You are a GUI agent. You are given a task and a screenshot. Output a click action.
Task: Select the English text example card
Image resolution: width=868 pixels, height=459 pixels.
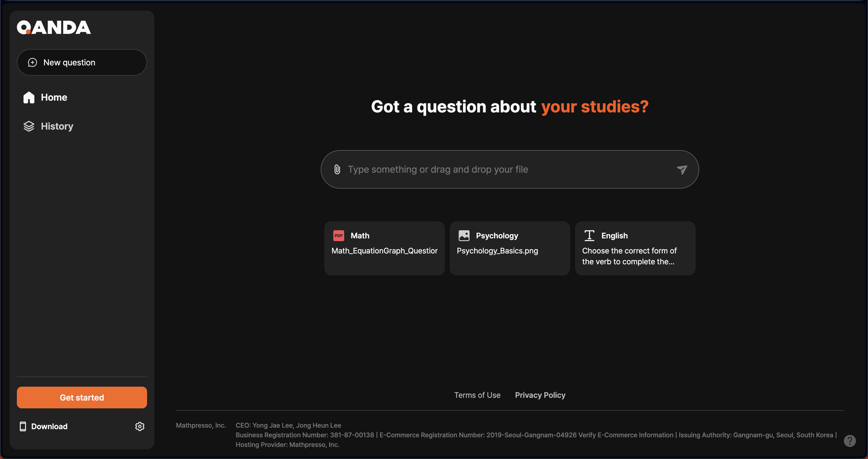pos(635,248)
